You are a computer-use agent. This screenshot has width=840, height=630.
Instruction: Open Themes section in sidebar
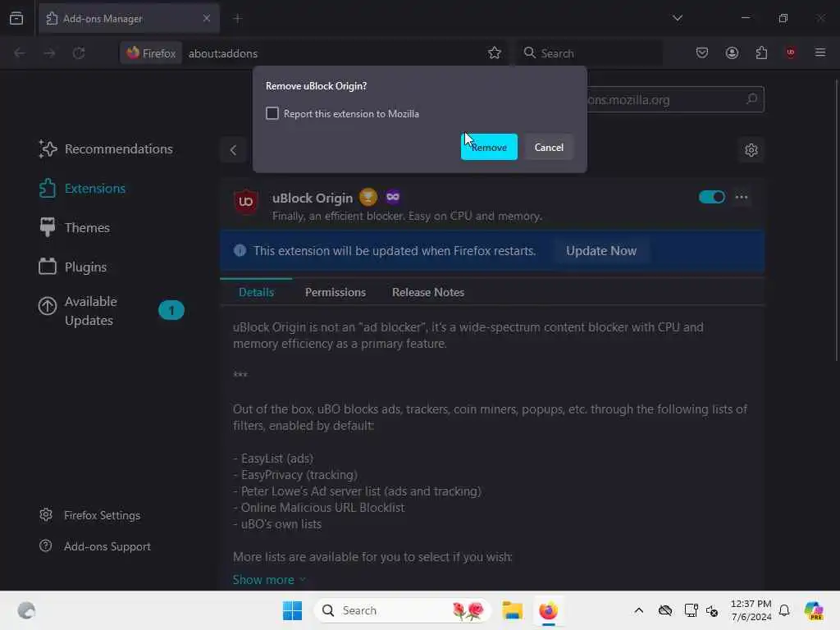tap(75, 228)
